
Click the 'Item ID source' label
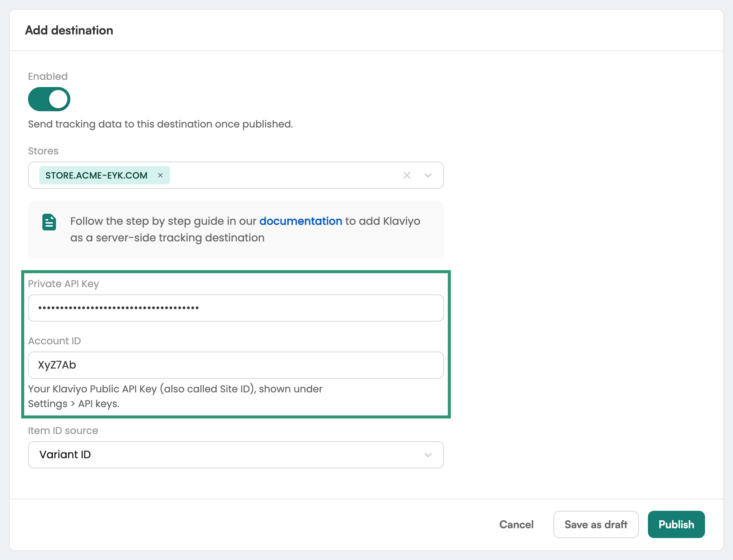[x=63, y=431]
